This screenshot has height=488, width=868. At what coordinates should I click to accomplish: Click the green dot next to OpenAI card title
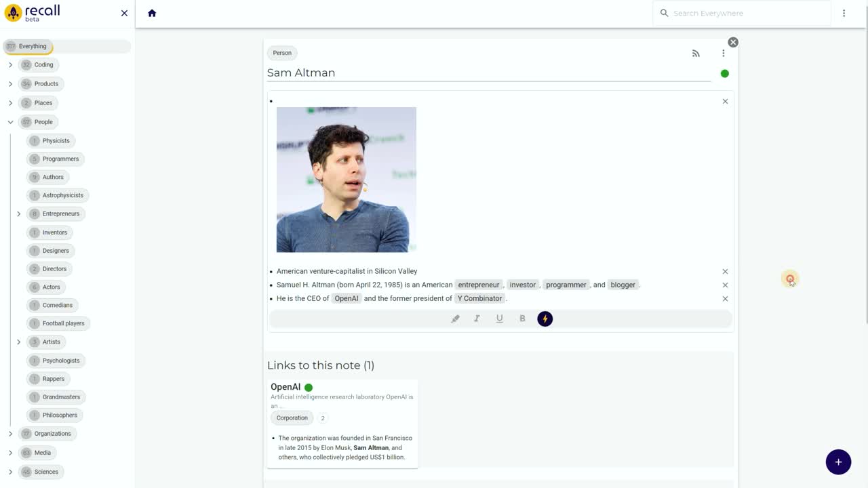coord(309,388)
